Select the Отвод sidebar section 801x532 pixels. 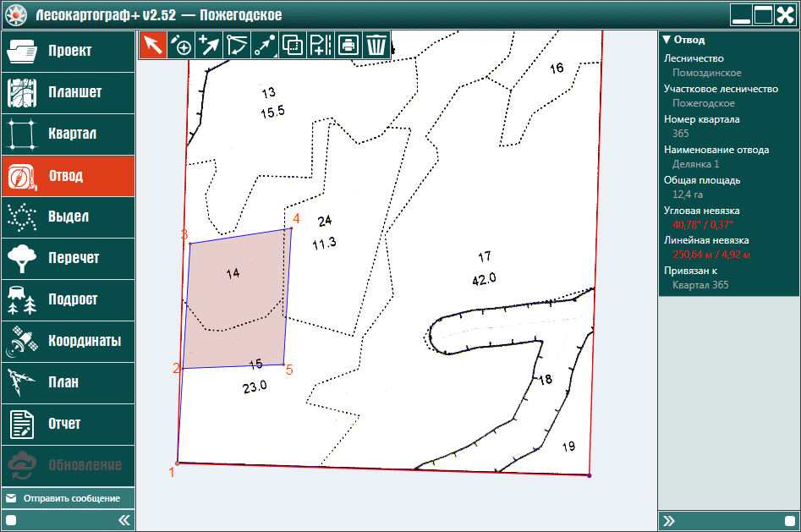point(69,176)
